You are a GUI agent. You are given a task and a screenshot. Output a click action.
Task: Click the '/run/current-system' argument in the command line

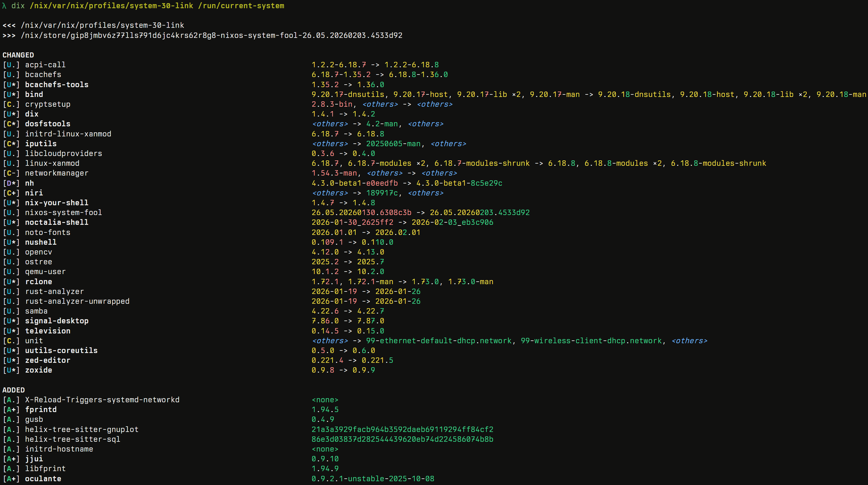coord(241,6)
